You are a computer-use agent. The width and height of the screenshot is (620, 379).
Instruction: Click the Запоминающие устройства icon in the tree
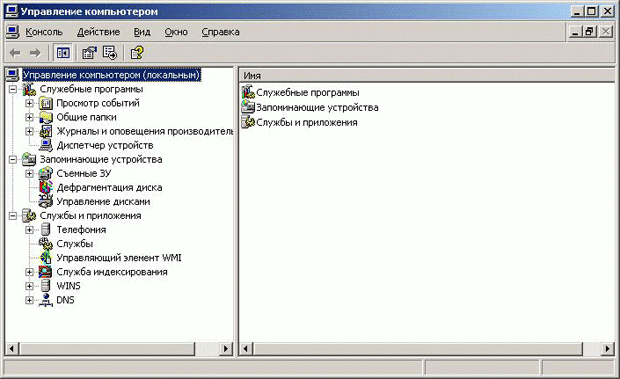[x=29, y=159]
